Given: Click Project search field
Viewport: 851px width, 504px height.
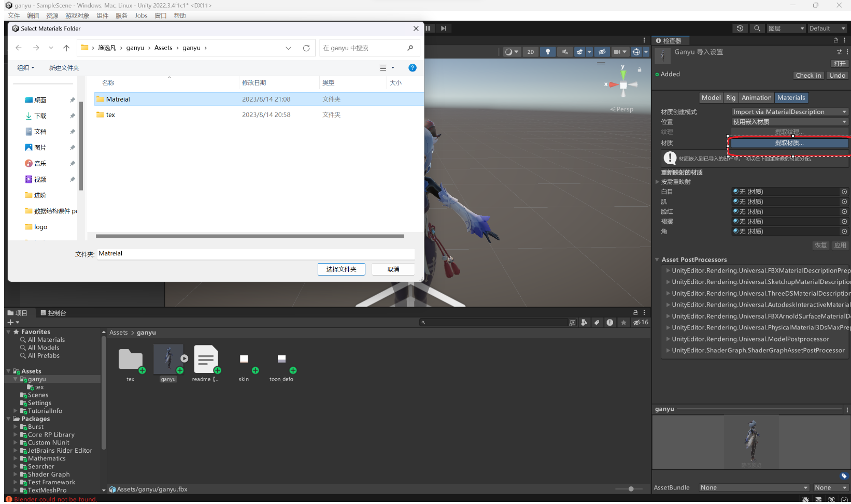Looking at the screenshot, I should [x=493, y=322].
